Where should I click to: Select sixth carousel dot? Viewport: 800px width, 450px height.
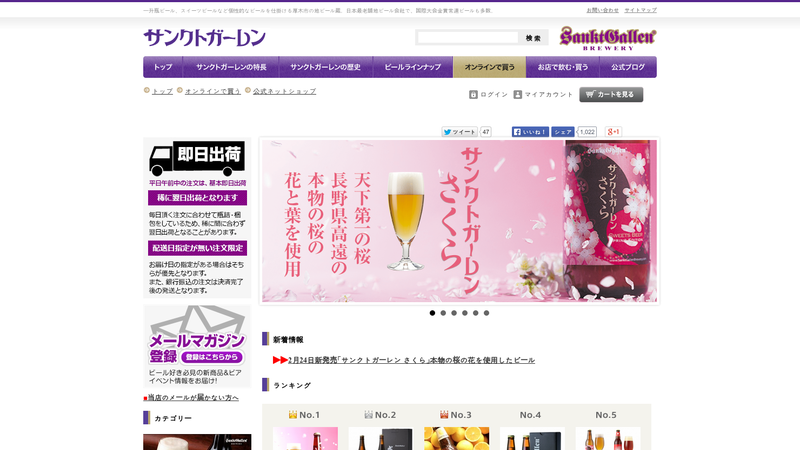pos(486,313)
